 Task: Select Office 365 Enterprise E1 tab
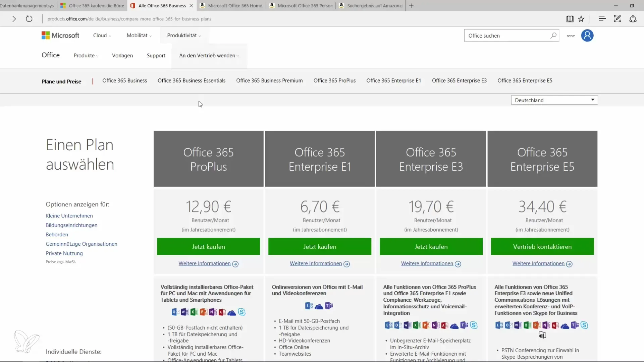click(x=393, y=80)
